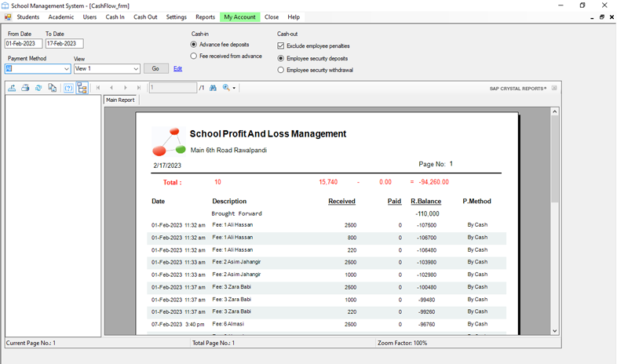The height and width of the screenshot is (364, 628).
Task: Click the small close icon beside SAP Crystal Reports
Action: tap(554, 88)
